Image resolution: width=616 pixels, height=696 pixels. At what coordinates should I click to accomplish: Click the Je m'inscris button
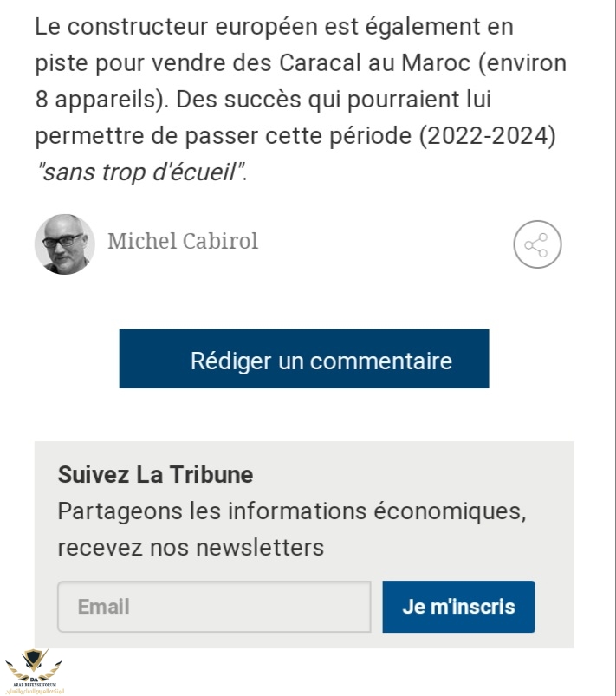[x=458, y=606]
